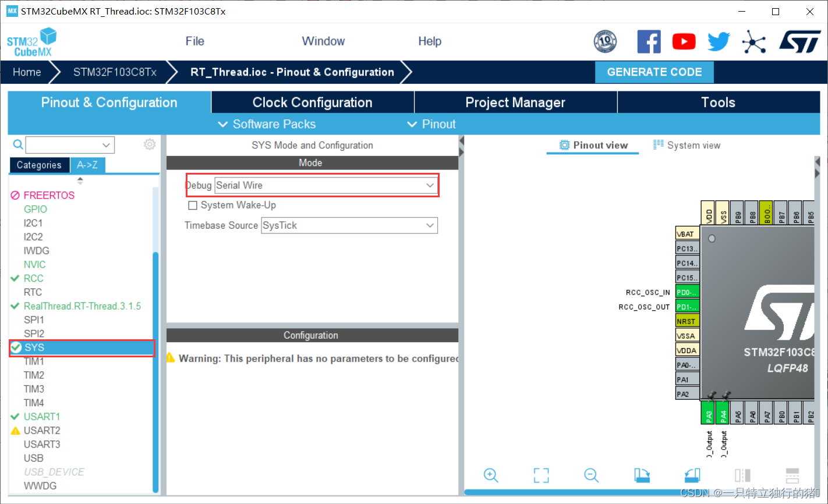
Task: Select USART1 in peripheral list
Action: coord(41,417)
